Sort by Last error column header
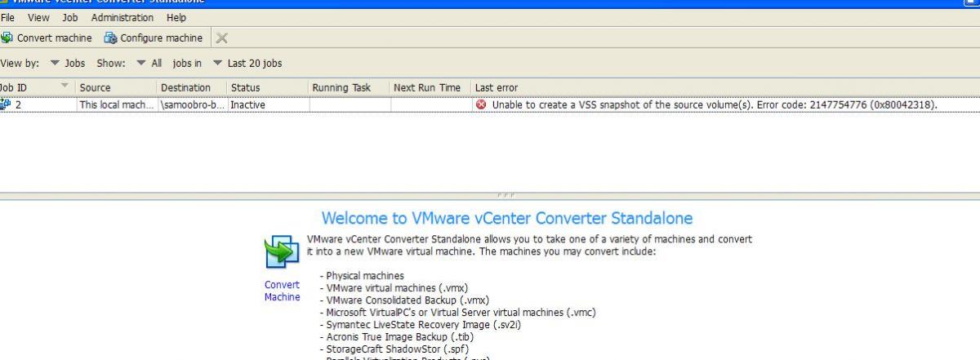 [x=725, y=87]
